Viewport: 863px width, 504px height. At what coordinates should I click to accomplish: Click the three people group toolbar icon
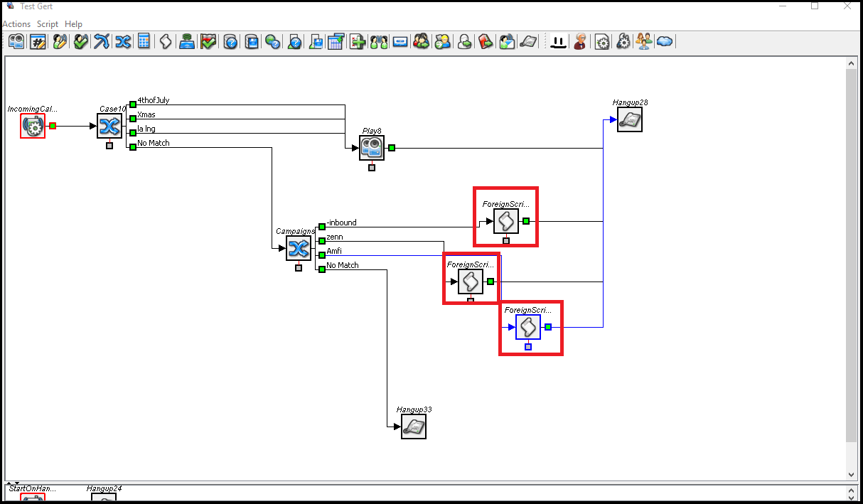(644, 42)
